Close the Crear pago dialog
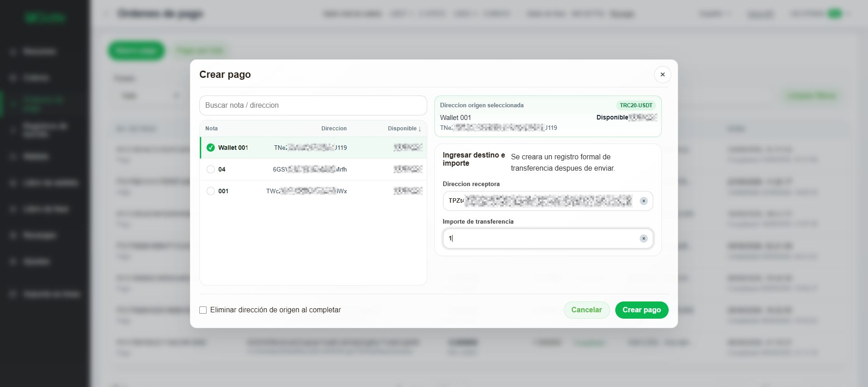Image resolution: width=868 pixels, height=387 pixels. point(662,75)
